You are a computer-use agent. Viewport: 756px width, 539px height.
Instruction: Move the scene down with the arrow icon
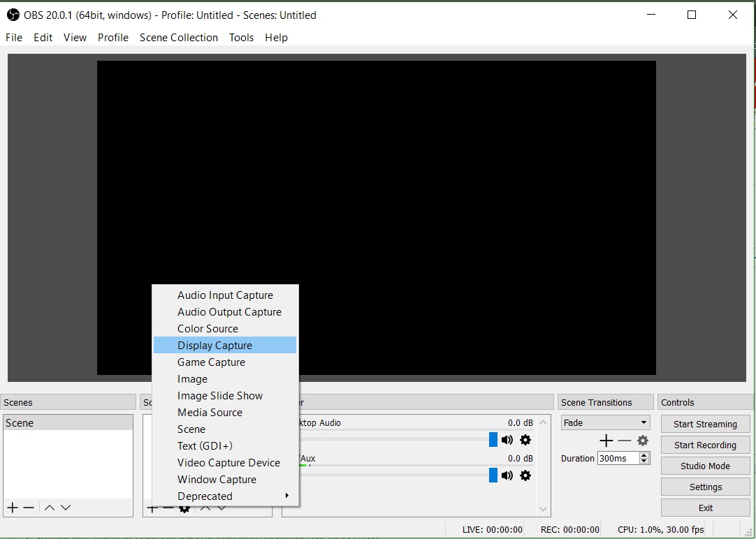click(x=66, y=508)
